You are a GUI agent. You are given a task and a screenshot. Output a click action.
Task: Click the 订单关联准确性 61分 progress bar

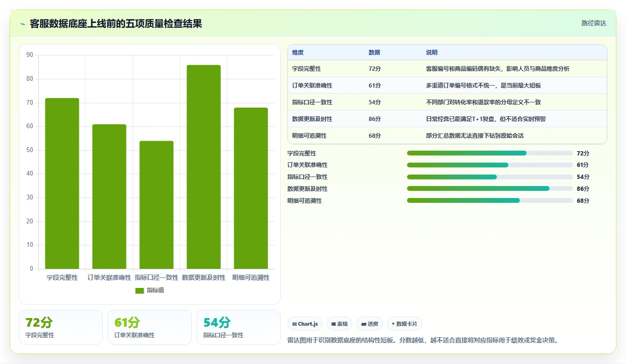[490, 165]
